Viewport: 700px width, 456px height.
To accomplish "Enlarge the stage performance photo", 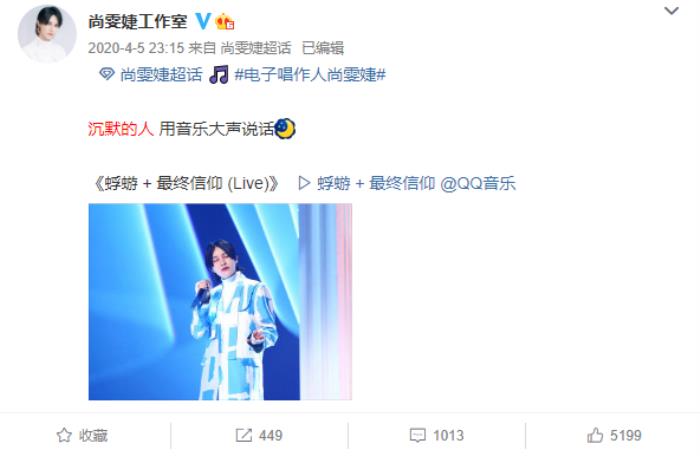I will tap(220, 302).
